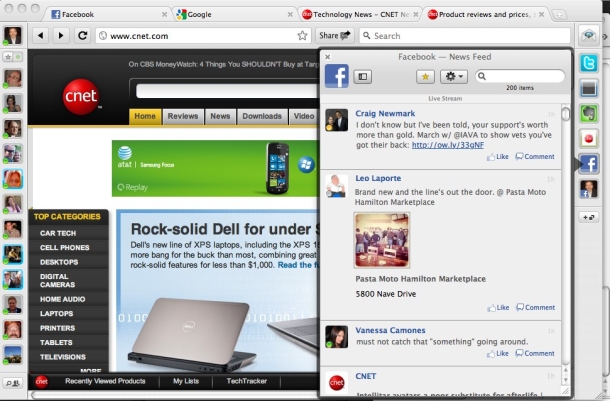Like Craig Newmark's post

point(498,157)
